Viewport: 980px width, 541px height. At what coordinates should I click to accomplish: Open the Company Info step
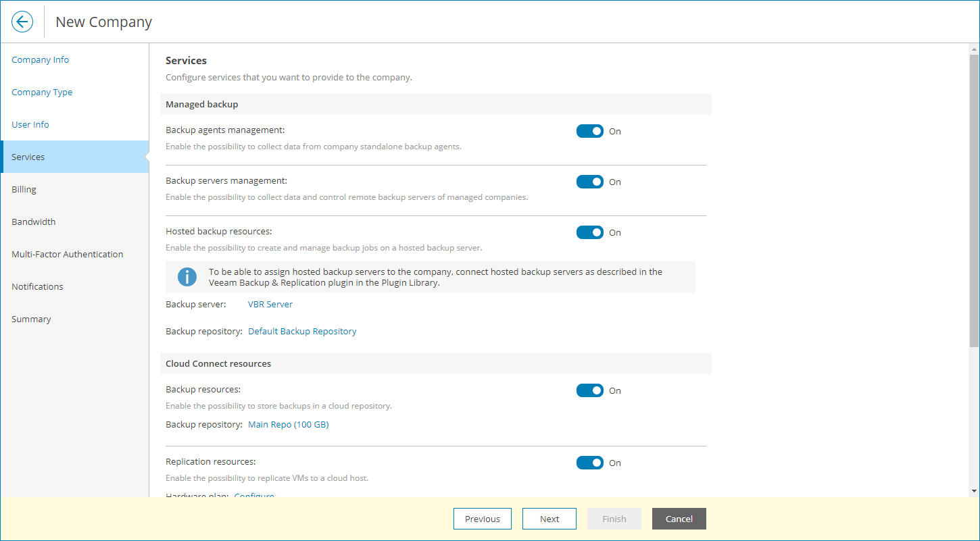pyautogui.click(x=41, y=59)
